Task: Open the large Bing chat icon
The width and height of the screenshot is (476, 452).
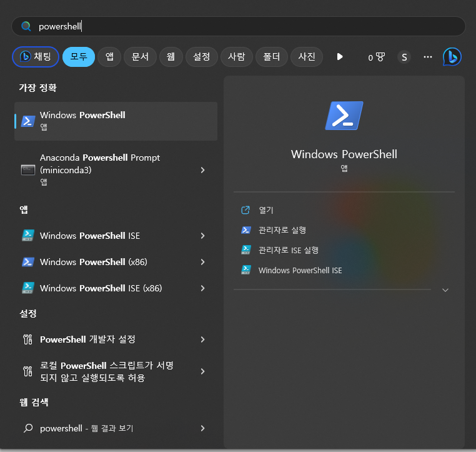Action: pyautogui.click(x=452, y=57)
